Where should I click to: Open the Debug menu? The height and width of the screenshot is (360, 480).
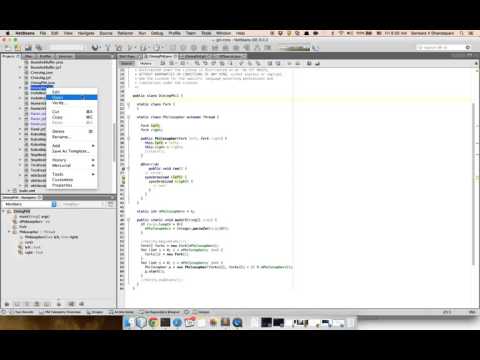tap(157, 33)
